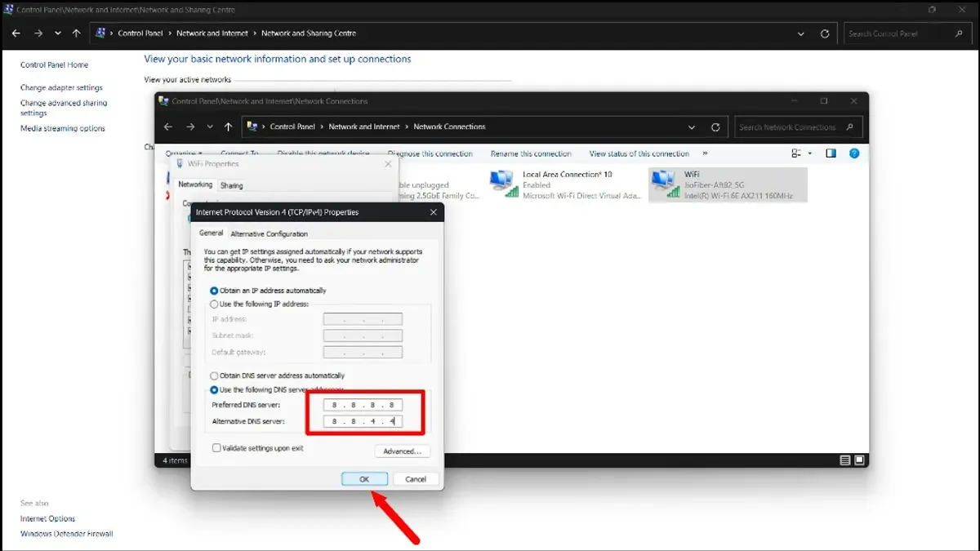Screen dimensions: 980x551
Task: Switch to large icons view in status bar
Action: tap(858, 460)
